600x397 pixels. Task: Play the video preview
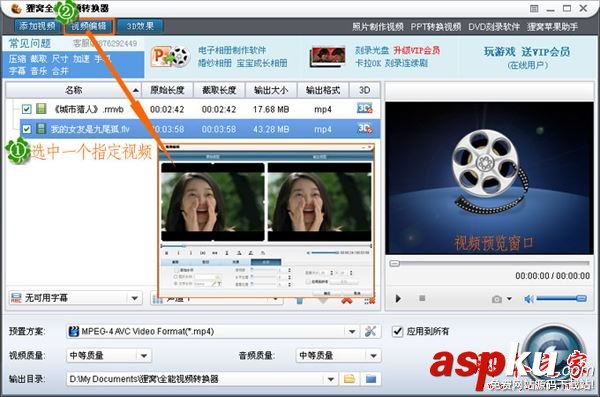tap(398, 299)
